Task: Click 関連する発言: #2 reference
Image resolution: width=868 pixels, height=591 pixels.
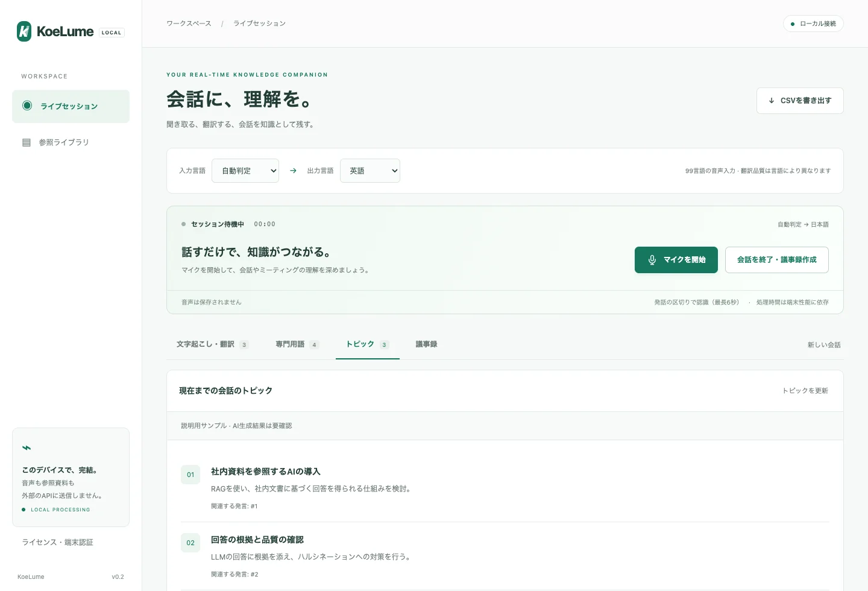Action: [234, 574]
